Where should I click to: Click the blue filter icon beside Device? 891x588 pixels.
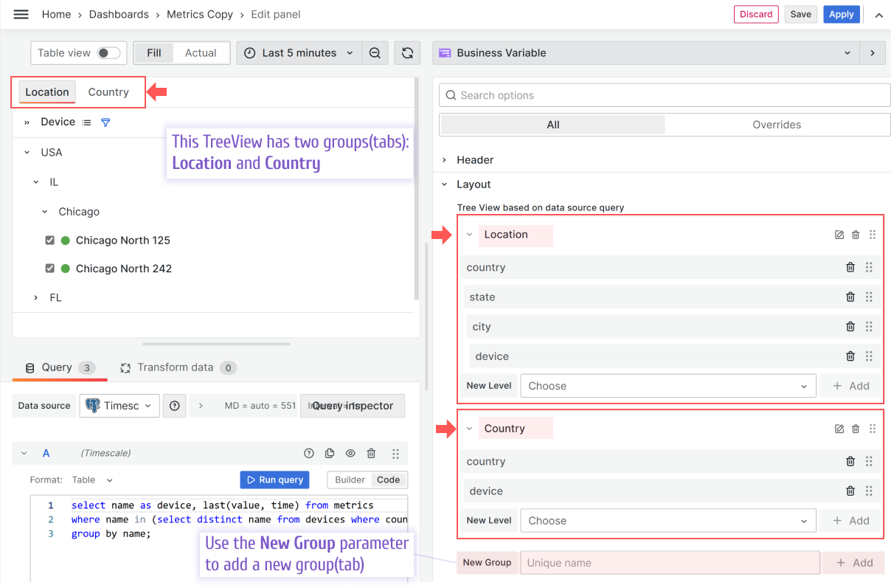[x=105, y=122]
